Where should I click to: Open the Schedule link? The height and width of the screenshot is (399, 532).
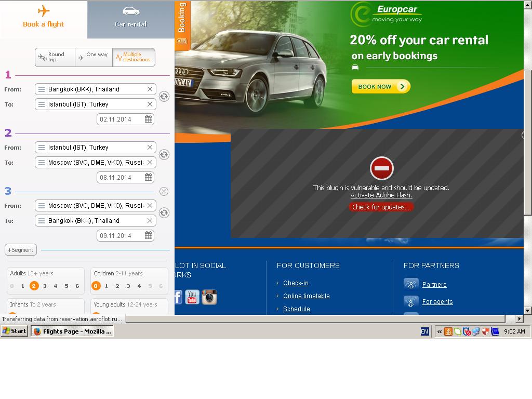click(x=296, y=309)
